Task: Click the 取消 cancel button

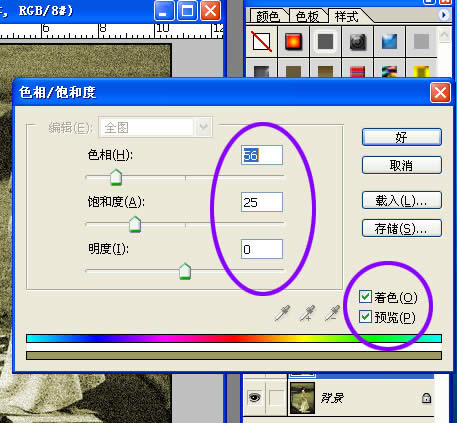Action: [402, 165]
